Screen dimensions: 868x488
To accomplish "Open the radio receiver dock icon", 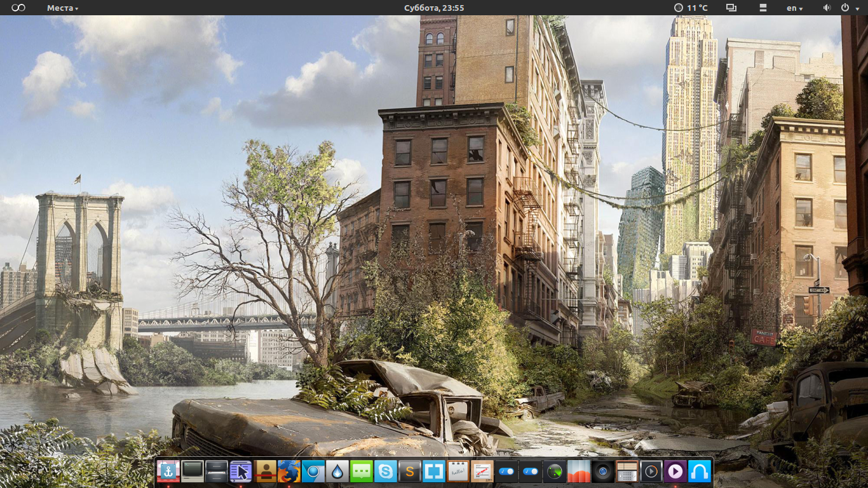I will click(627, 471).
